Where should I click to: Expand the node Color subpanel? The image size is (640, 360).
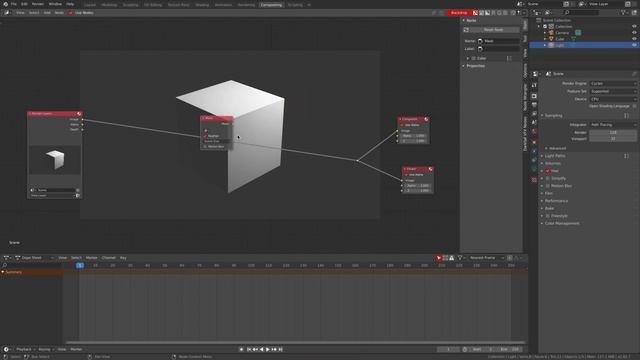pyautogui.click(x=468, y=58)
